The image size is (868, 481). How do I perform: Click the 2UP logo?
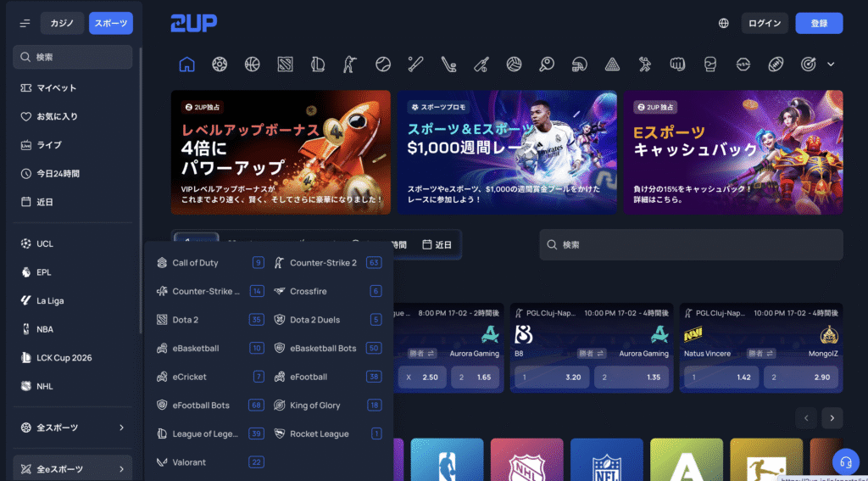click(194, 23)
